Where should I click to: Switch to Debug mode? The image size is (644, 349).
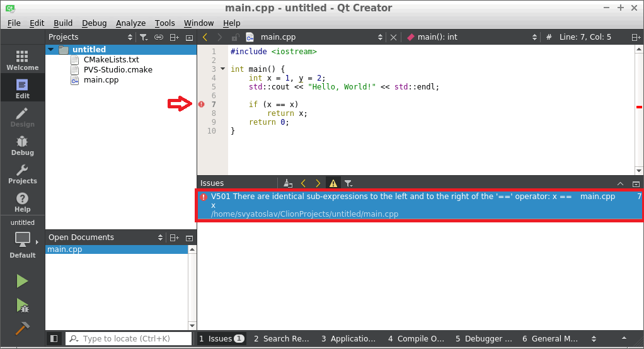click(22, 145)
